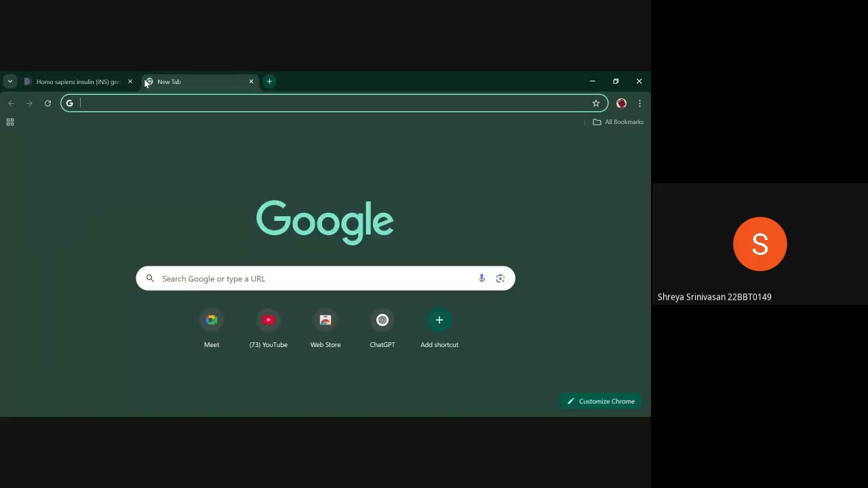The image size is (868, 488).
Task: Open the YouTube shortcut
Action: (269, 329)
